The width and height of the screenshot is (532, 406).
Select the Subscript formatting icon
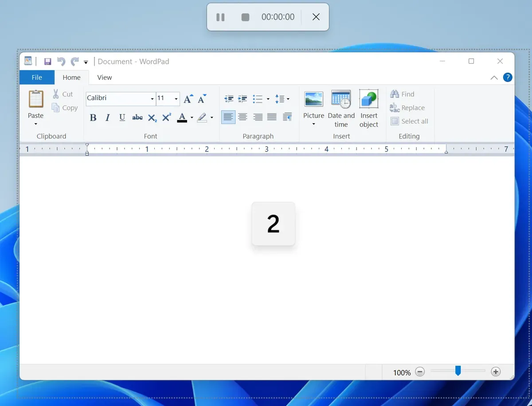click(152, 117)
